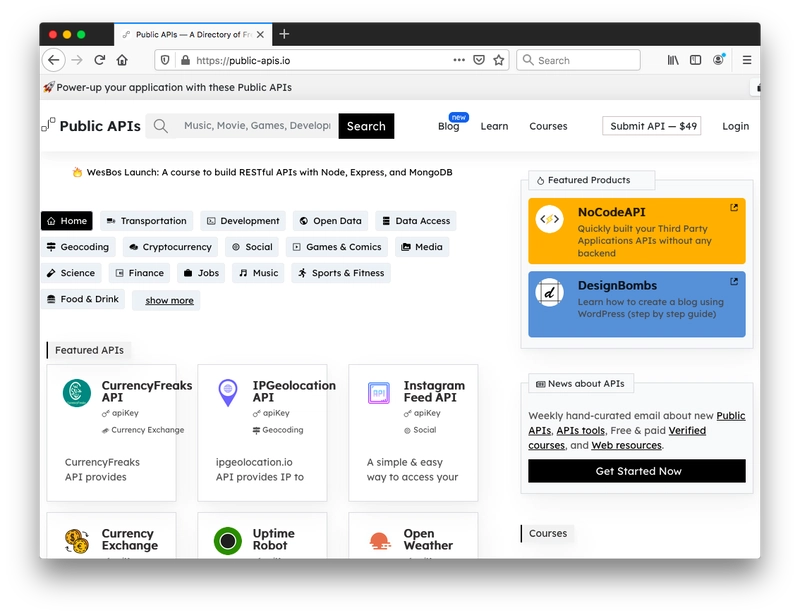Select the Media category
This screenshot has width=800, height=615.
[422, 247]
